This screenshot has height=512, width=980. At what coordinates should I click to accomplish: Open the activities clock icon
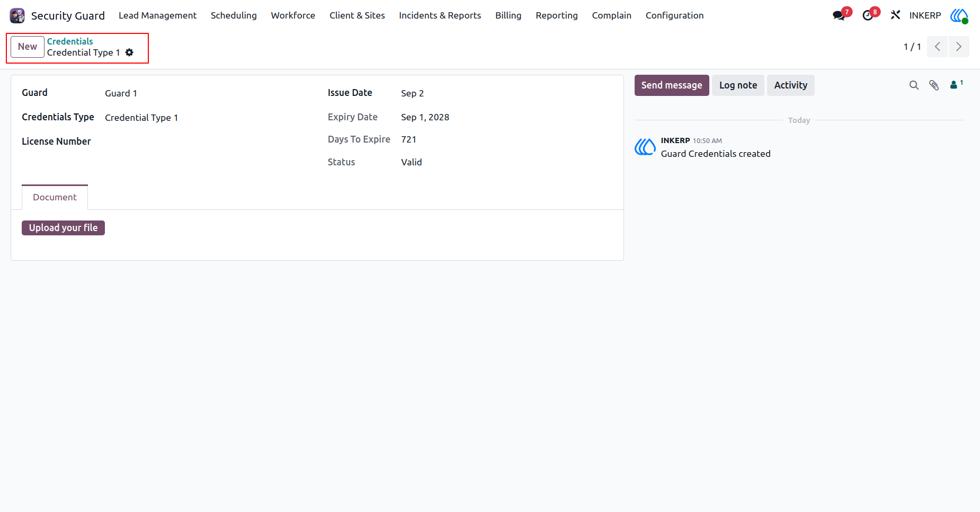[867, 15]
